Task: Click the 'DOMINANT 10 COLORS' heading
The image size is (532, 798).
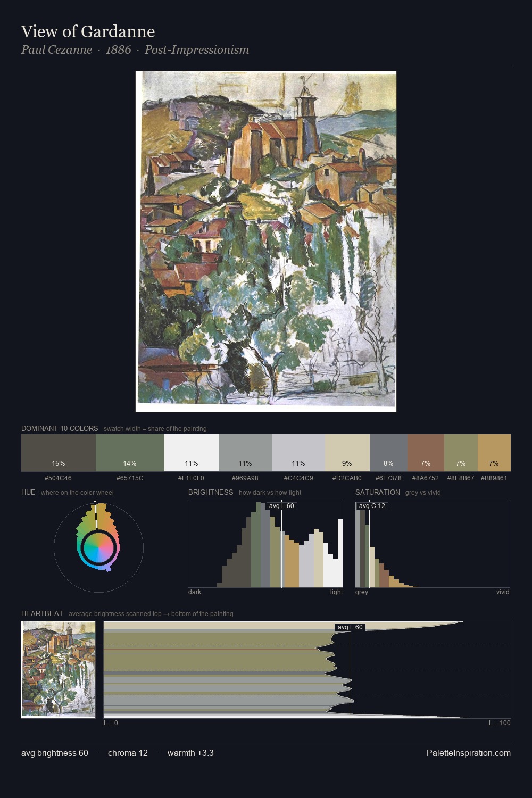Action: (x=60, y=428)
